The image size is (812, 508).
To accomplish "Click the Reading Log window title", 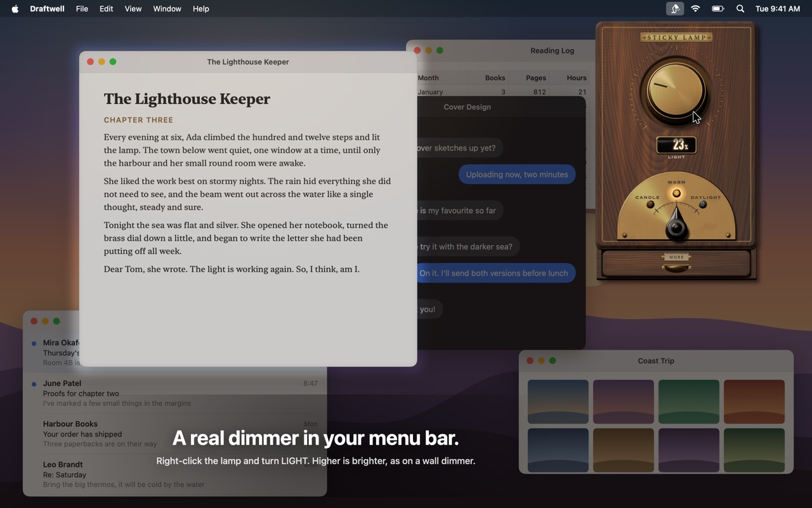I will point(552,51).
